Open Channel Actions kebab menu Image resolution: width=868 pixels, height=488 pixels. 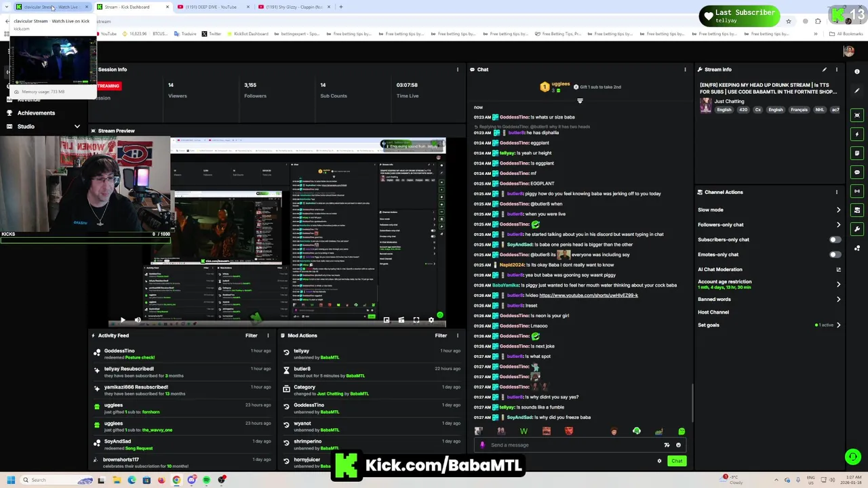point(837,192)
